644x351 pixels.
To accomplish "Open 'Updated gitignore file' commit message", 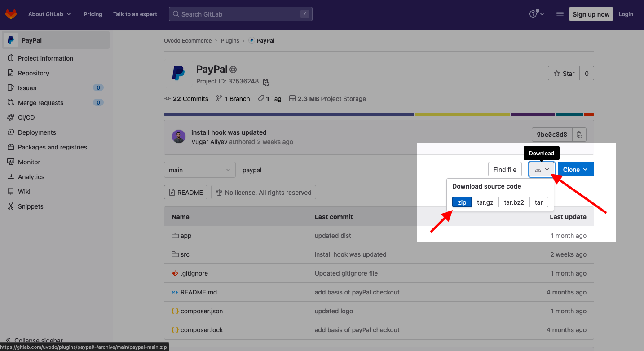I will coord(346,273).
